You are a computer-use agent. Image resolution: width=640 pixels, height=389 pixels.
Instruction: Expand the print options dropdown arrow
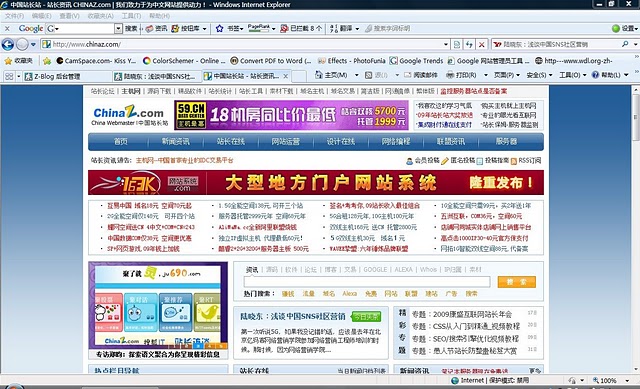[x=485, y=75]
